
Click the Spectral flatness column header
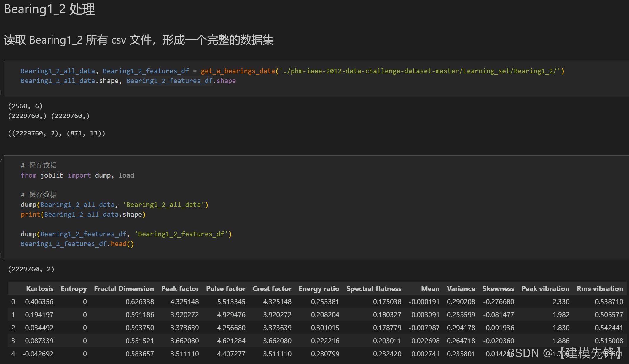click(x=374, y=288)
